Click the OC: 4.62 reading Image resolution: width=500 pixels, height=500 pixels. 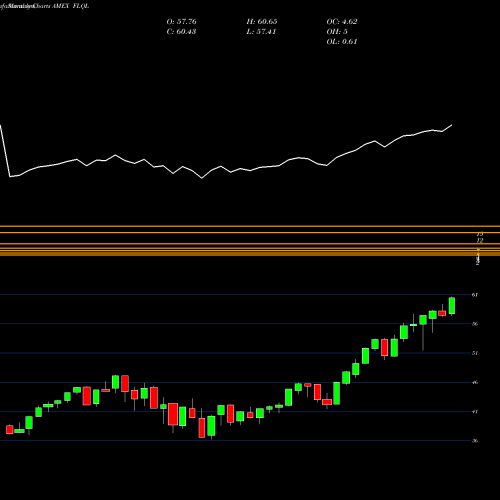coord(342,22)
